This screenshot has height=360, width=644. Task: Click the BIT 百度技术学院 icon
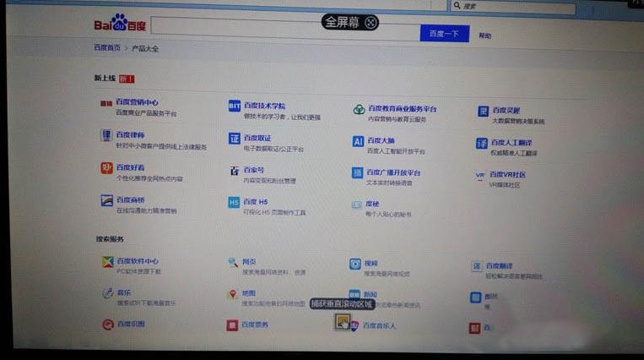(x=234, y=106)
